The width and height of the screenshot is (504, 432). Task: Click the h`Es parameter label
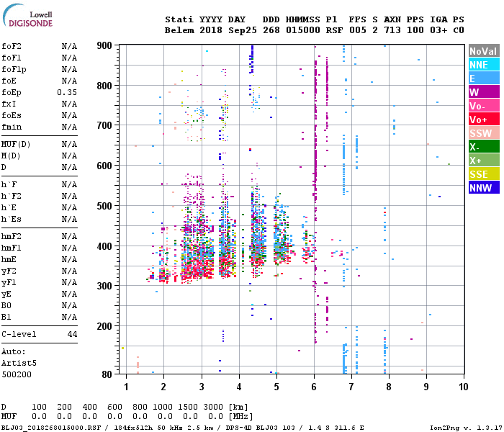coord(12,219)
